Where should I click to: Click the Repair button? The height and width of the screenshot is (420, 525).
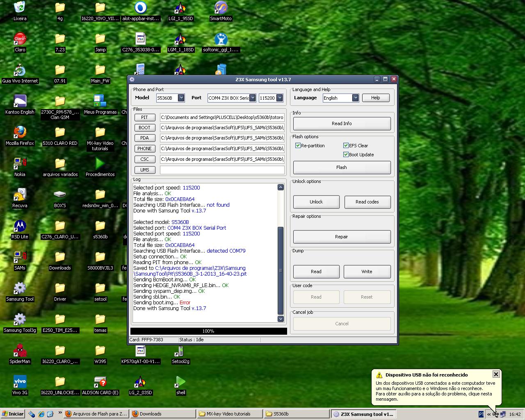342,237
